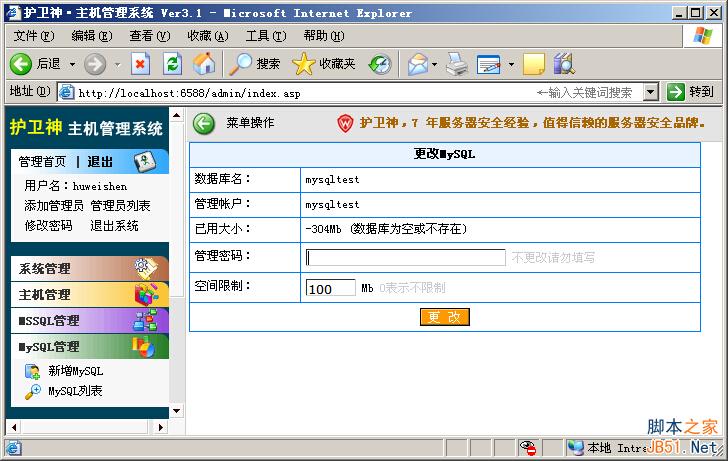728x461 pixels.
Task: Click the 更改 submit button
Action: tap(444, 317)
